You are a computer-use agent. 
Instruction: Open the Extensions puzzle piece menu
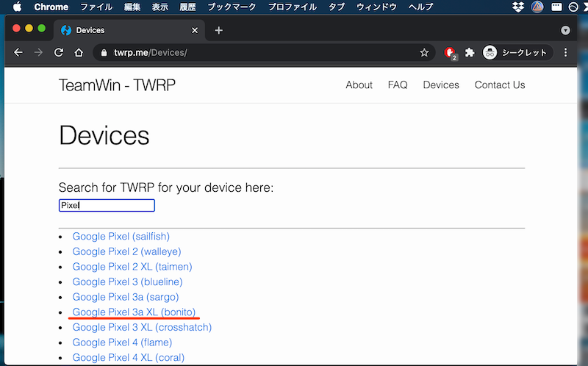click(x=470, y=52)
